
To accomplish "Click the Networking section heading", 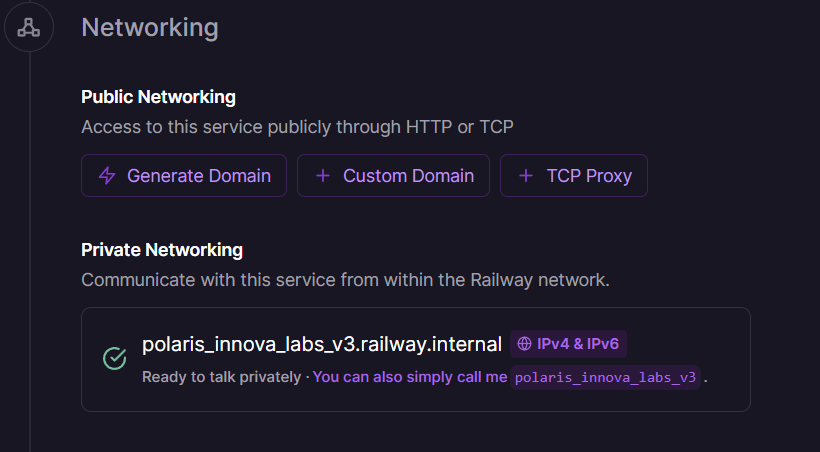I will click(x=150, y=27).
